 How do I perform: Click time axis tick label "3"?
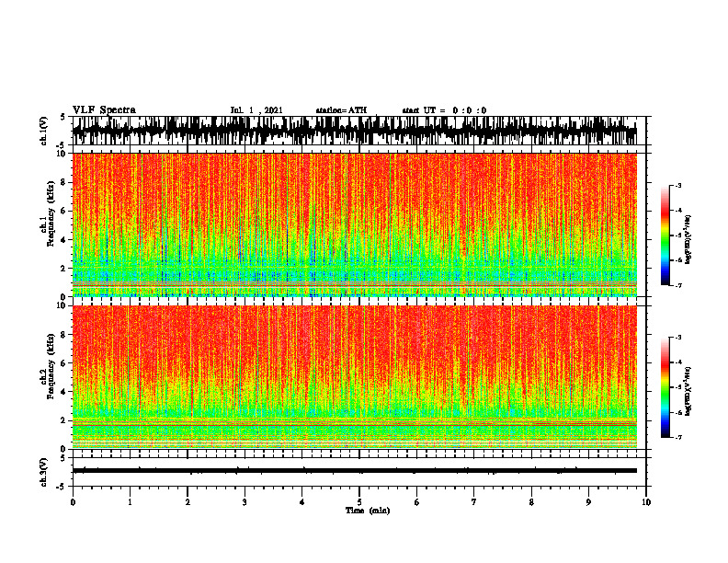245,502
